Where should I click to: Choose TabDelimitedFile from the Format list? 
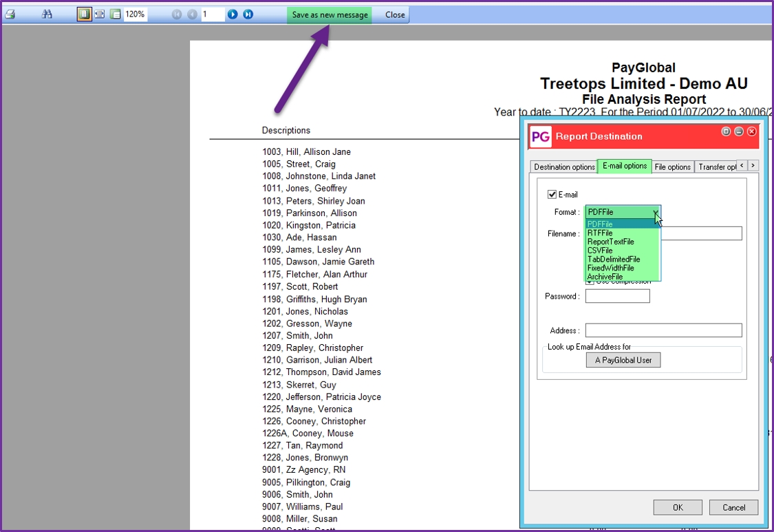tap(622, 259)
